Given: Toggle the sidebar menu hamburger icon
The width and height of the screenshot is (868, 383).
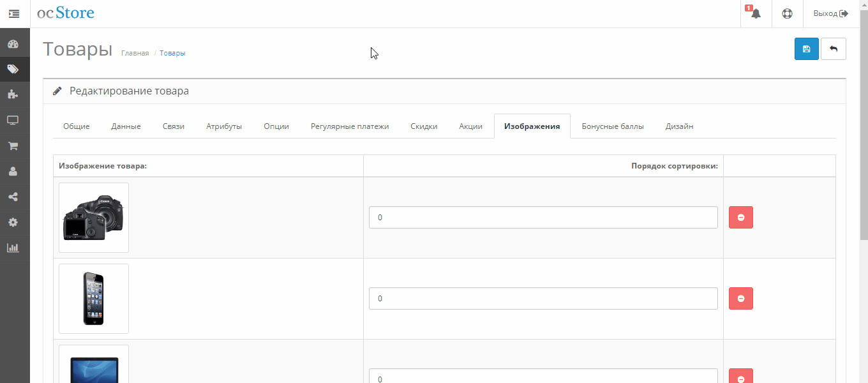Looking at the screenshot, I should click(x=14, y=13).
